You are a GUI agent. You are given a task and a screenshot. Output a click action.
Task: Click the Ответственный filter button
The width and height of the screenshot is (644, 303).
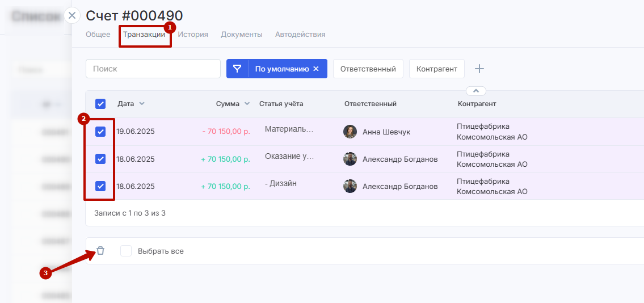pyautogui.click(x=368, y=69)
